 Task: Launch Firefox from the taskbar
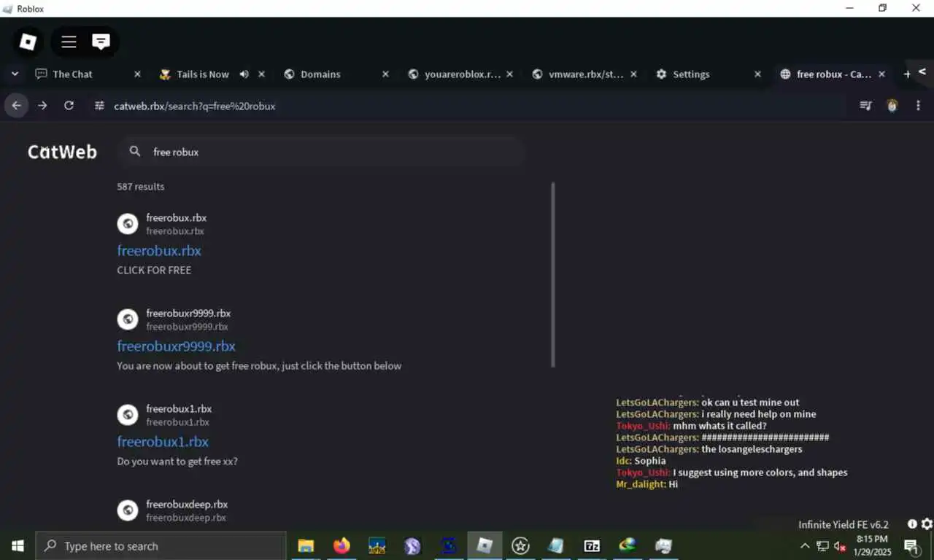pyautogui.click(x=341, y=545)
